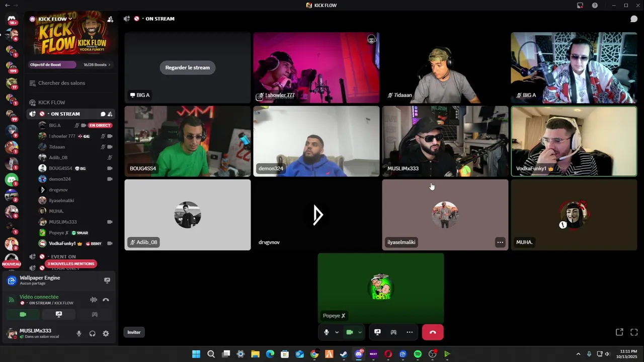Focus ! showler 777 video tile
644x362 pixels.
point(316,68)
